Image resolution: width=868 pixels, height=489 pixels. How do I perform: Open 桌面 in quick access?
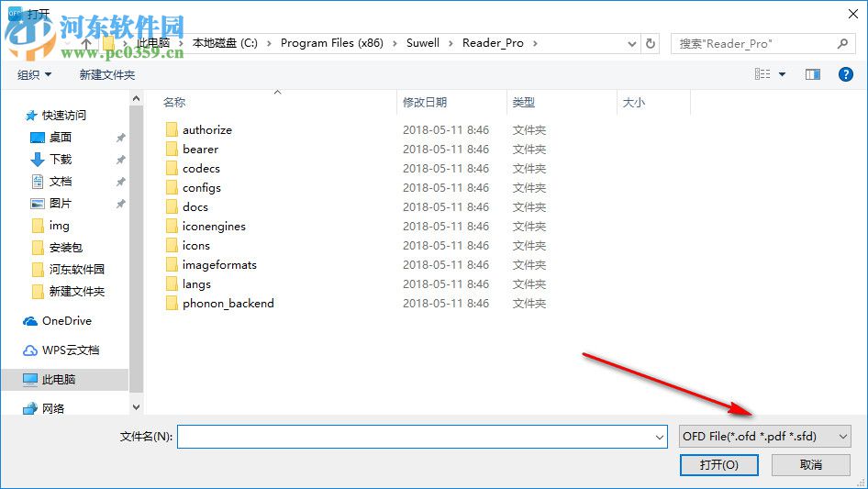tap(60, 137)
